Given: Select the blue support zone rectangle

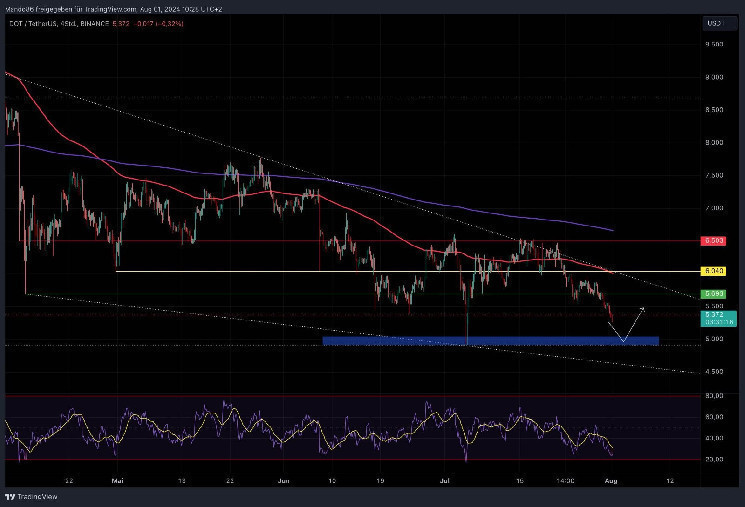Looking at the screenshot, I should click(490, 341).
